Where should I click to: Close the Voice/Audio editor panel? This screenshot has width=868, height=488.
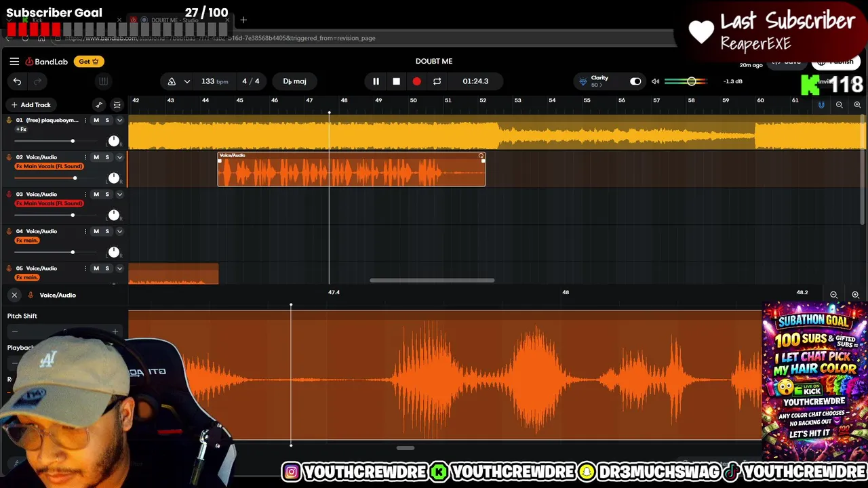14,295
